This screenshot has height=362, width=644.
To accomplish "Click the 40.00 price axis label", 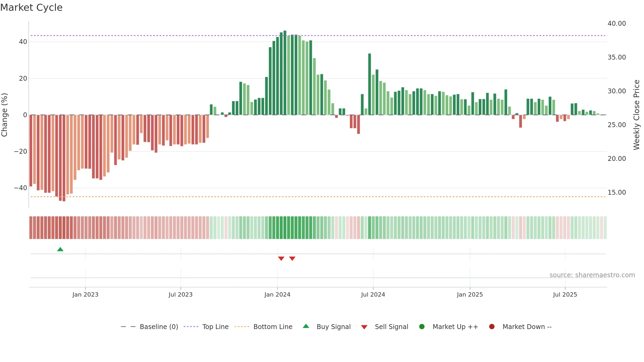I will point(617,24).
